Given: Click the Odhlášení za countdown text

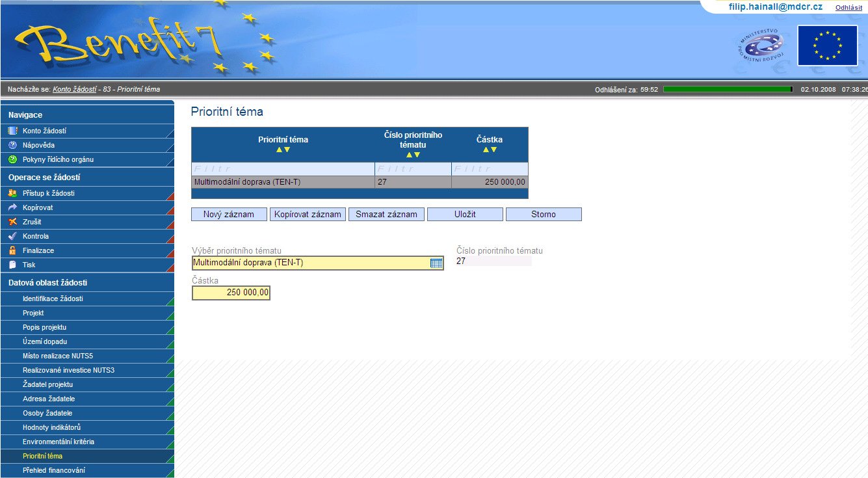Looking at the screenshot, I should pos(627,90).
